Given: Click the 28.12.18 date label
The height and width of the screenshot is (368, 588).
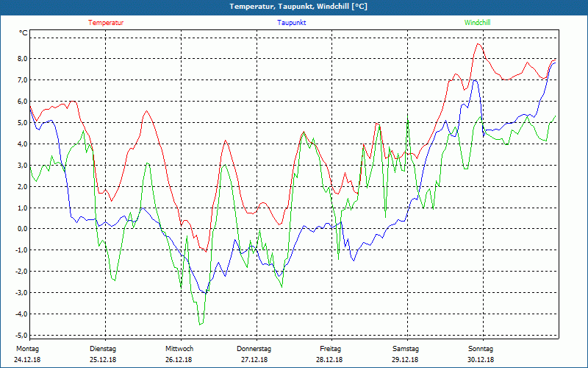Looking at the screenshot, I should click(329, 360).
